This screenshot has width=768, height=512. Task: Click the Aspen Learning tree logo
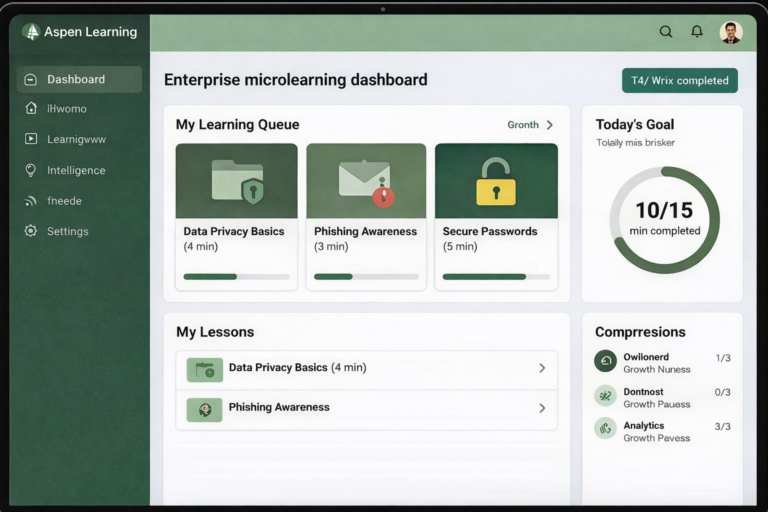[x=31, y=32]
